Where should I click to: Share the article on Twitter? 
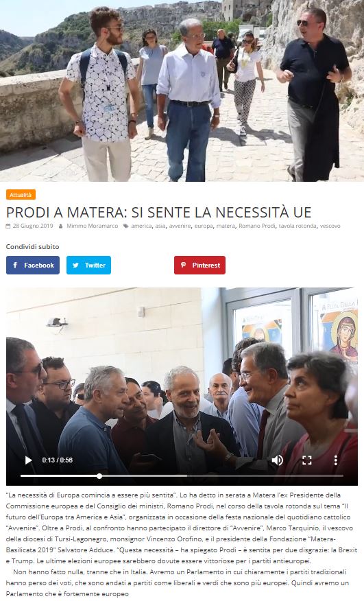tap(88, 266)
